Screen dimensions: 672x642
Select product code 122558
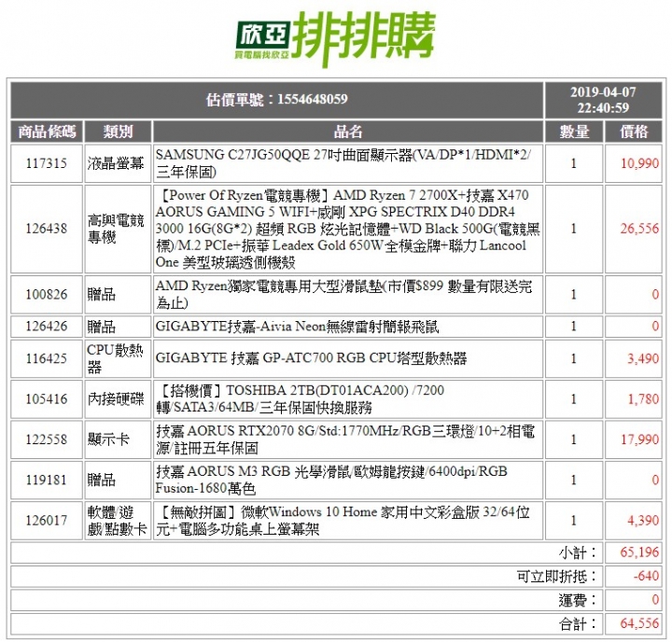point(47,440)
